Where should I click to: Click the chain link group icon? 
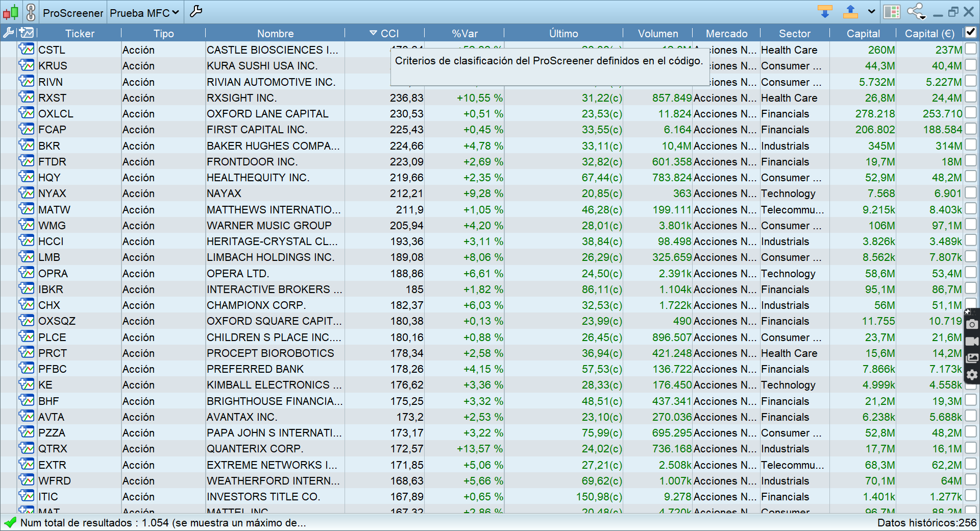coord(31,12)
